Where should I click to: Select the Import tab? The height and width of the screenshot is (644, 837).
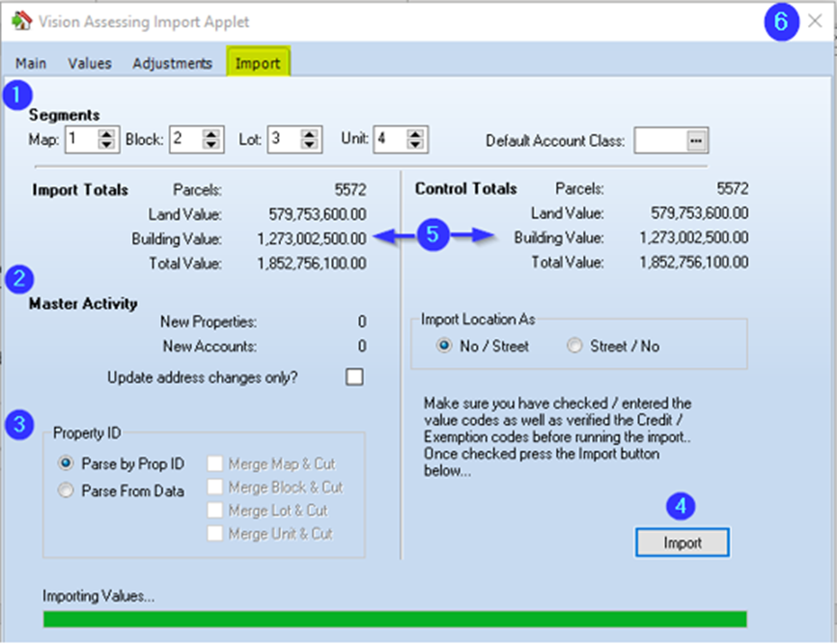pos(258,63)
